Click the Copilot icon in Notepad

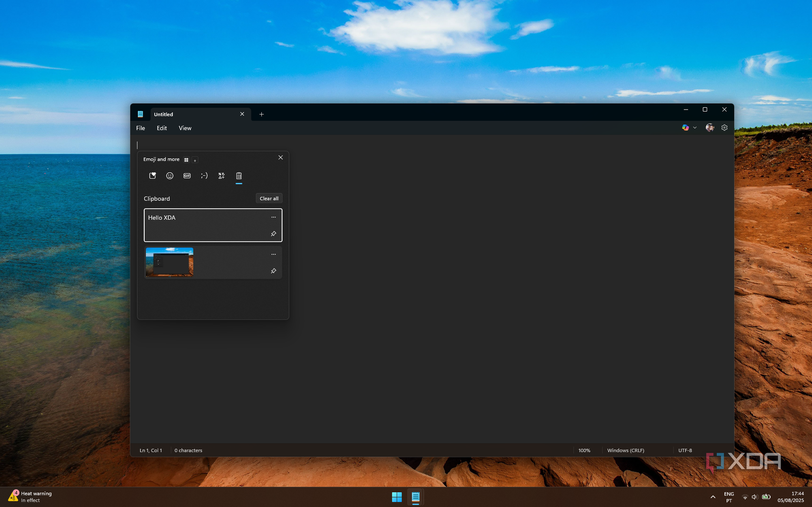click(x=685, y=127)
